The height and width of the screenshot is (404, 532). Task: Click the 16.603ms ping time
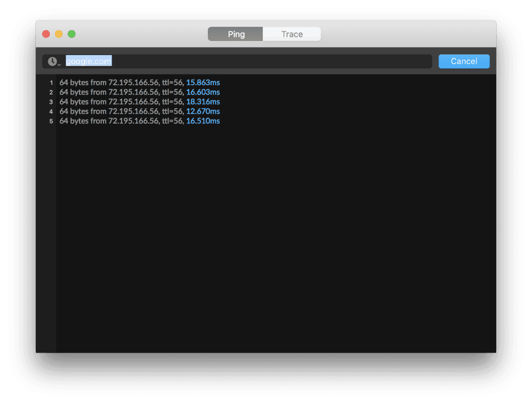(x=205, y=92)
